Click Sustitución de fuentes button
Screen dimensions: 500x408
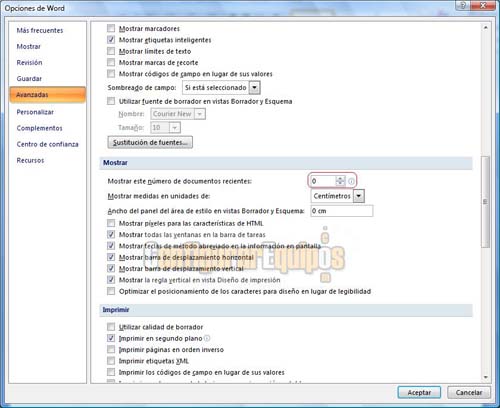coord(150,142)
